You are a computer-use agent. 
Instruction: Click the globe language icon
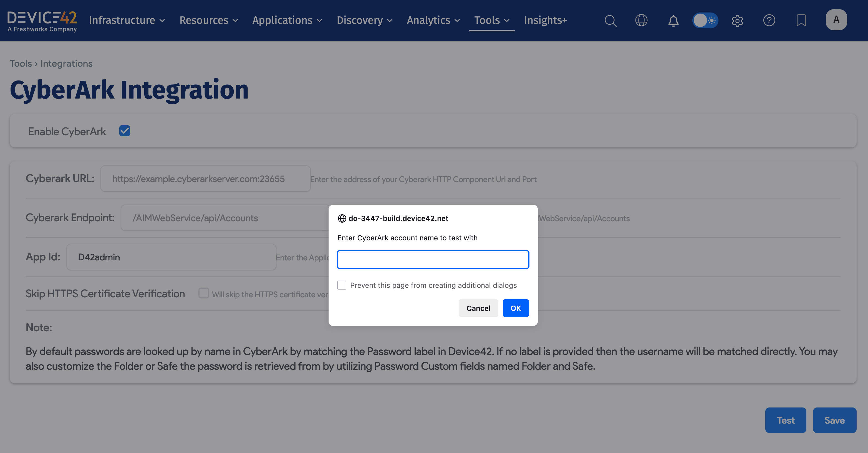point(642,21)
